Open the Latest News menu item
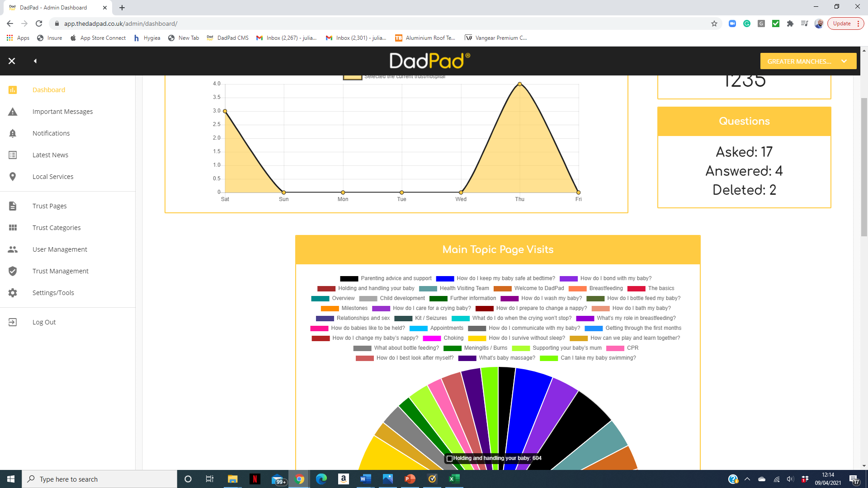868x488 pixels. [x=50, y=155]
